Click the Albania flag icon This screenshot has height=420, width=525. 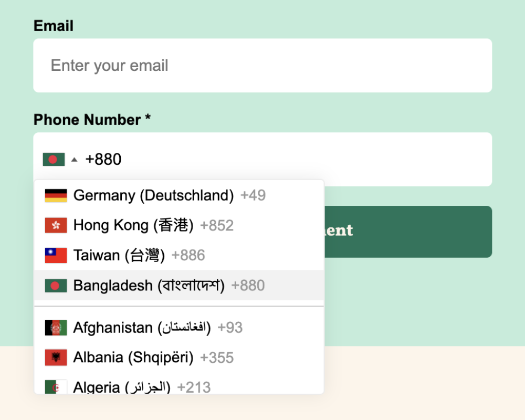point(56,358)
